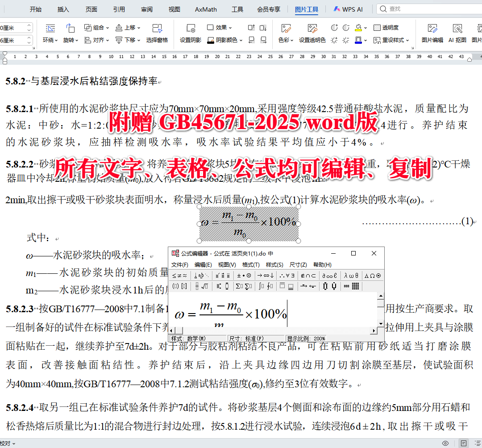The image size is (482, 448).
Task: Open the 图片编辑 tool
Action: coord(432,32)
